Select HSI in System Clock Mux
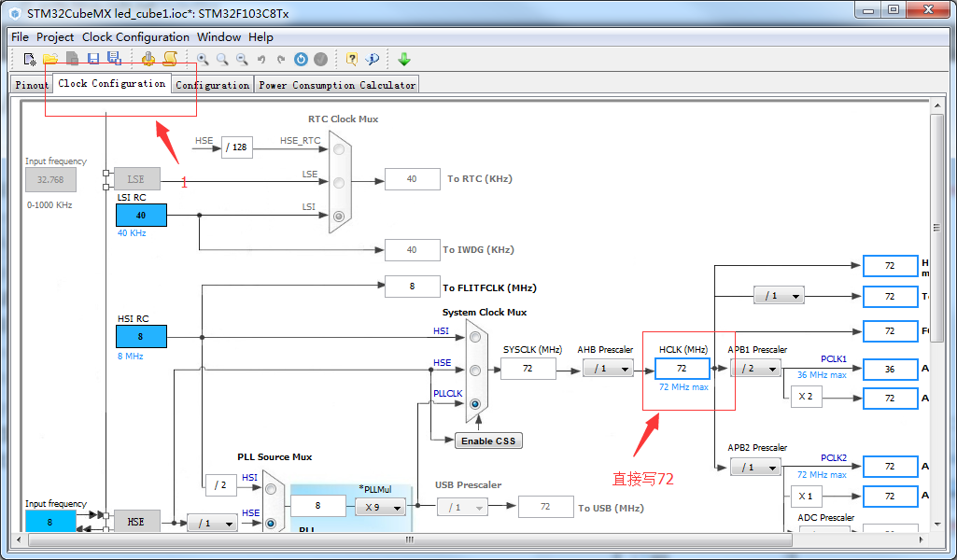Viewport: 957px width, 560px height. coord(476,336)
